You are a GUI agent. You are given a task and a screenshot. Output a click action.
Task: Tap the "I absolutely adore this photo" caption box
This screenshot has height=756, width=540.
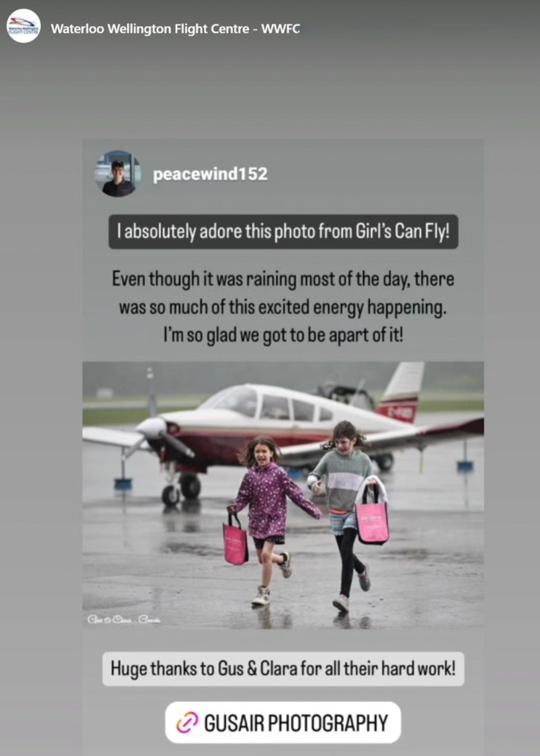coord(284,232)
